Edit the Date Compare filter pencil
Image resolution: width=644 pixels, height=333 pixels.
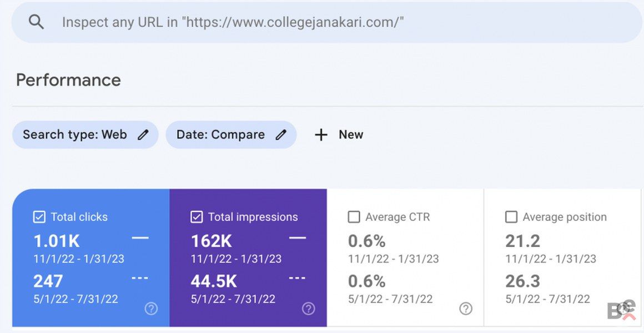coord(281,135)
